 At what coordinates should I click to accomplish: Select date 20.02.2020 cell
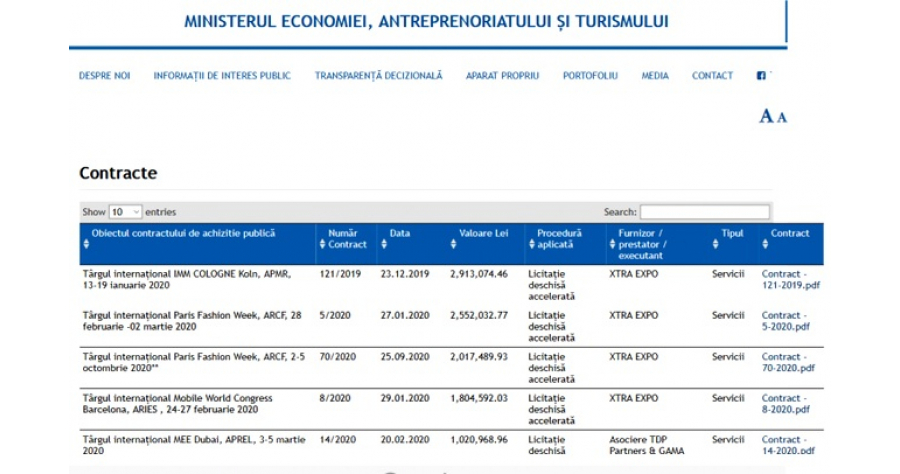pyautogui.click(x=405, y=440)
